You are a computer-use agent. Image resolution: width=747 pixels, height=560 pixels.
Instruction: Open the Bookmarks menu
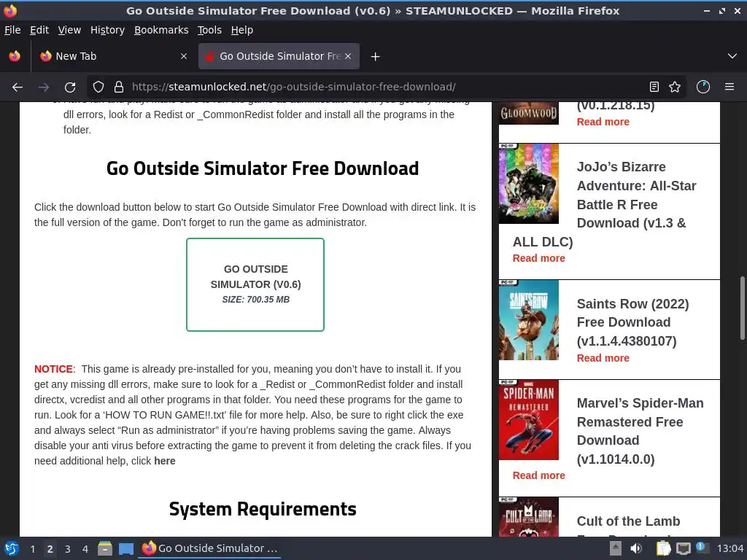161,30
